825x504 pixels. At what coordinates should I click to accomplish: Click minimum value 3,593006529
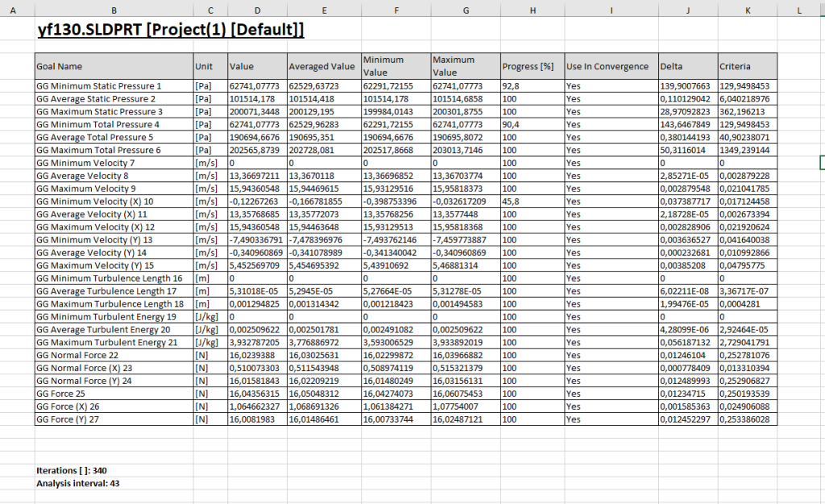pyautogui.click(x=396, y=343)
